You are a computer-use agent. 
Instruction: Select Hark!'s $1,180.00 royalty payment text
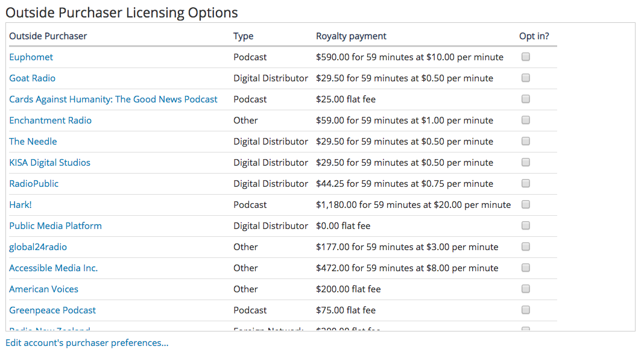click(x=414, y=205)
